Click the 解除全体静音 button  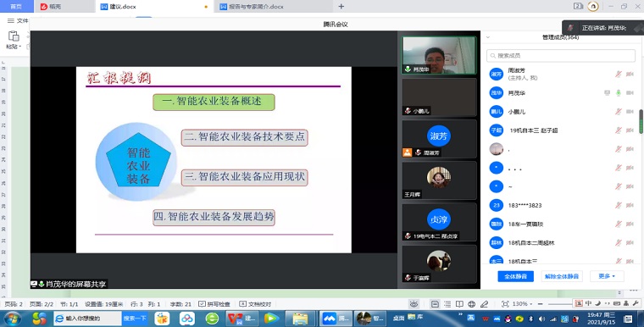pyautogui.click(x=562, y=276)
